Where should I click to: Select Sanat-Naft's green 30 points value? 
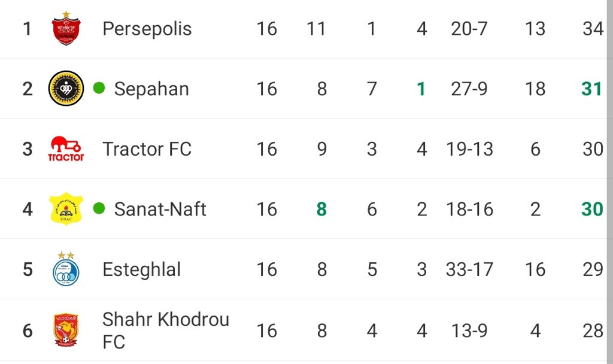(592, 209)
